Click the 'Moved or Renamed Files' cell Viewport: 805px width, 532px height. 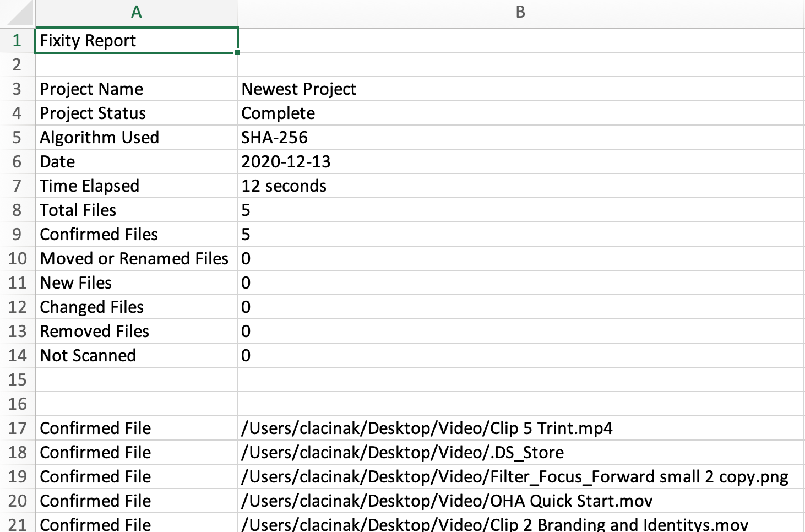tap(137, 258)
